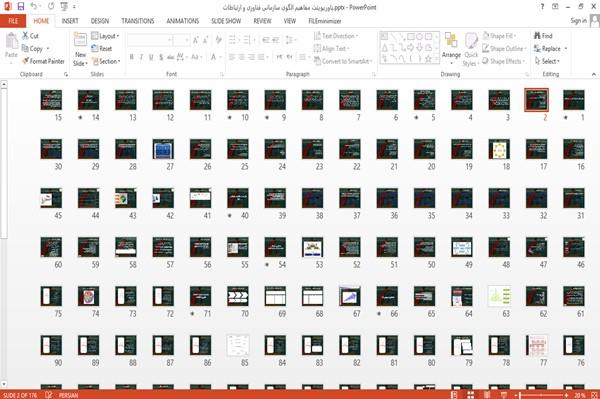Screen dimensions: 600x399
Task: Open the Shape Outline dropdown
Action: pos(504,49)
